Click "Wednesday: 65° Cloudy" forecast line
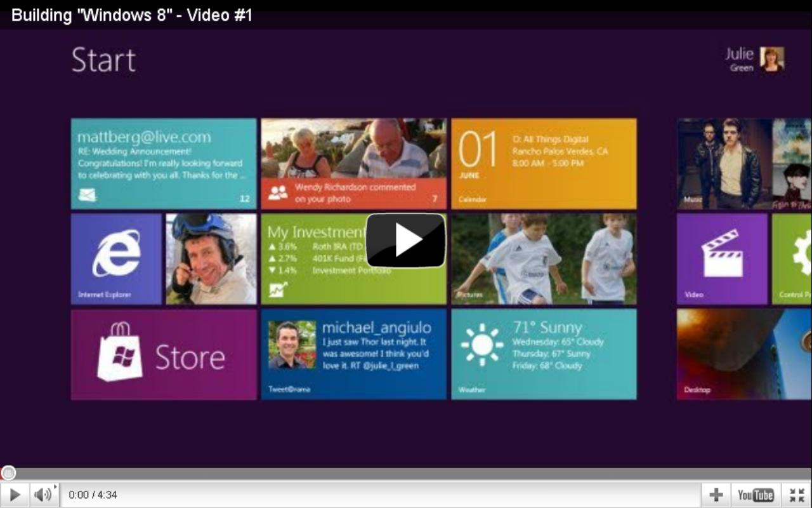812x508 pixels. tap(558, 342)
